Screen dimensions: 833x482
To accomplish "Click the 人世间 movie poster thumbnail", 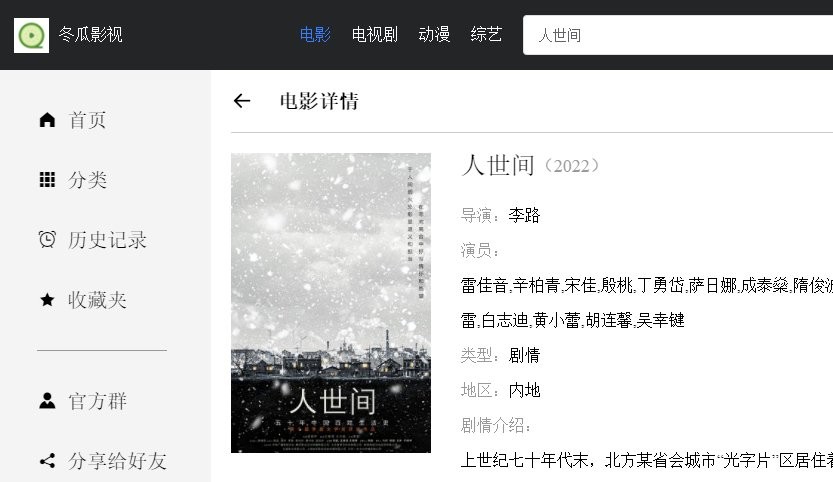I will click(x=331, y=303).
